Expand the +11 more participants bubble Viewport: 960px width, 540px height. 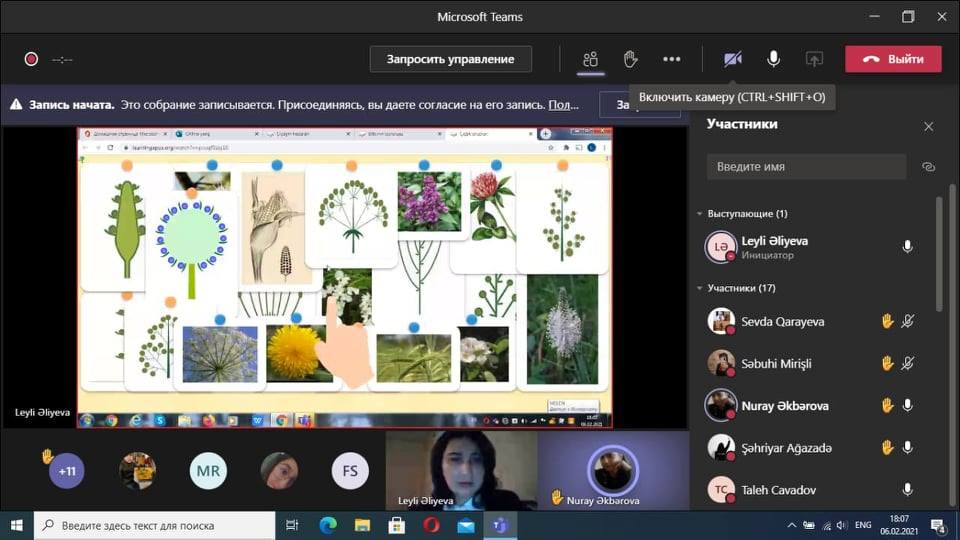pos(67,470)
